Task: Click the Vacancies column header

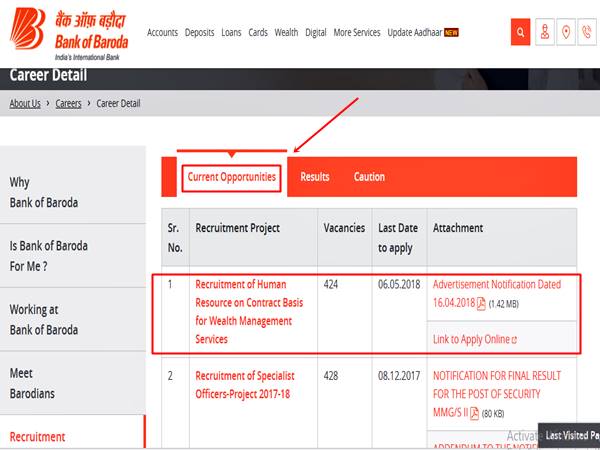Action: [x=344, y=228]
